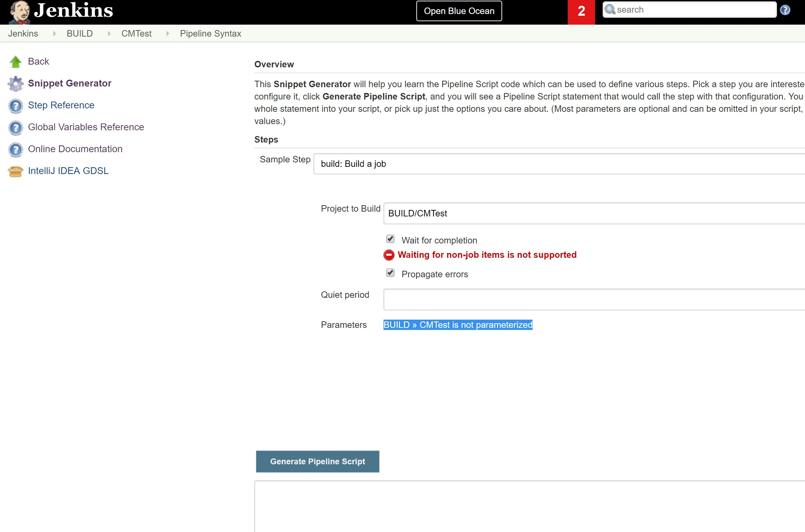
Task: Expand breadcrumb arrow after Jenkins
Action: [x=54, y=34]
